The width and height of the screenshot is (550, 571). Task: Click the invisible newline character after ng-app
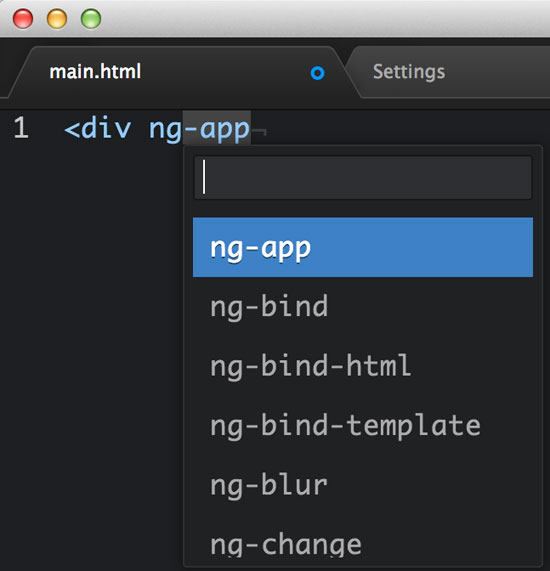(259, 131)
